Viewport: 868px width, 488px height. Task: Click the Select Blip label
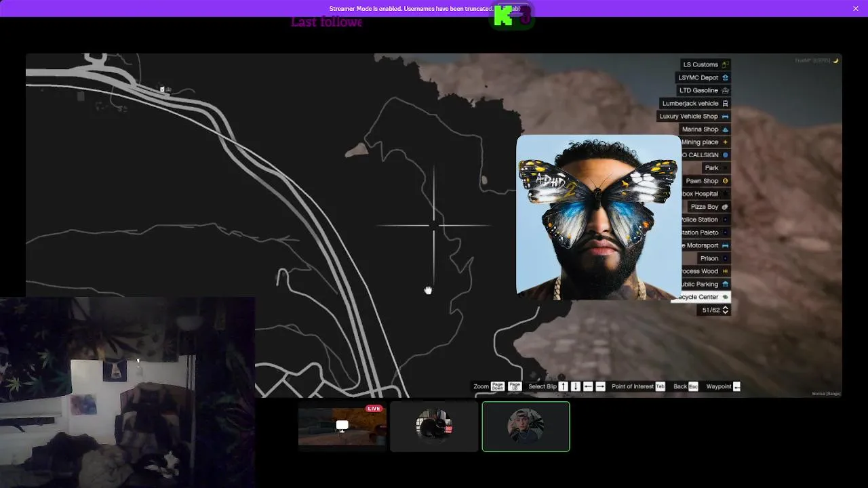pyautogui.click(x=542, y=386)
